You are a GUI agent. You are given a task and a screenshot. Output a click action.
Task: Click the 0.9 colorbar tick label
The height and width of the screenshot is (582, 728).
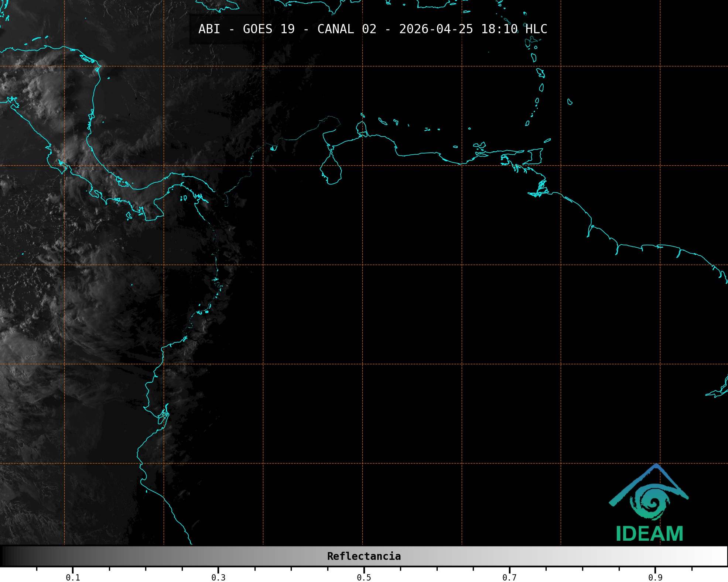[655, 577]
